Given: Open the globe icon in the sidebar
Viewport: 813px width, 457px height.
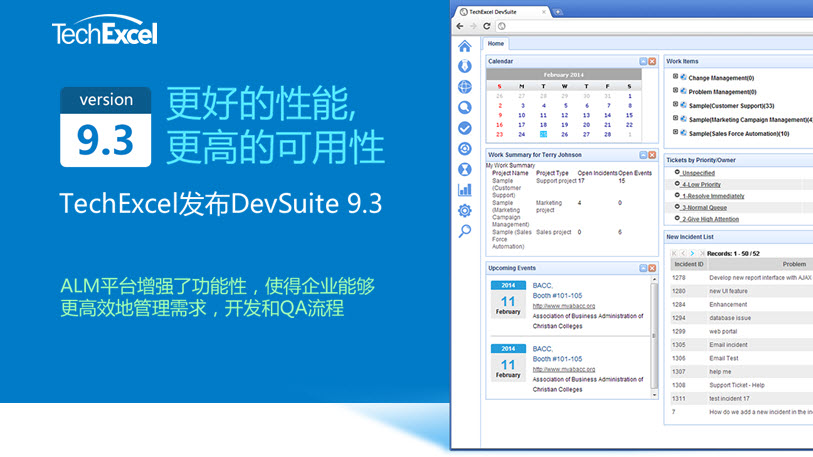Looking at the screenshot, I should [x=465, y=87].
